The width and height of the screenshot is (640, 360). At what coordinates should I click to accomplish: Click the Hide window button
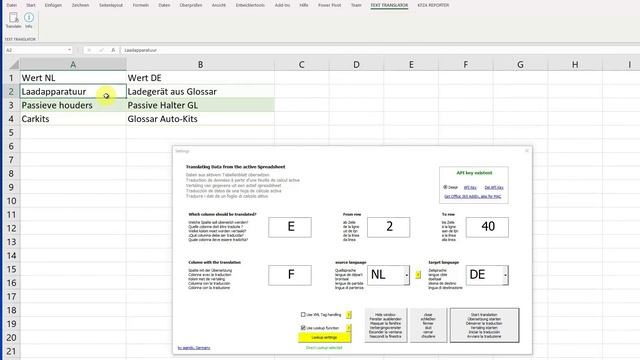[386, 325]
